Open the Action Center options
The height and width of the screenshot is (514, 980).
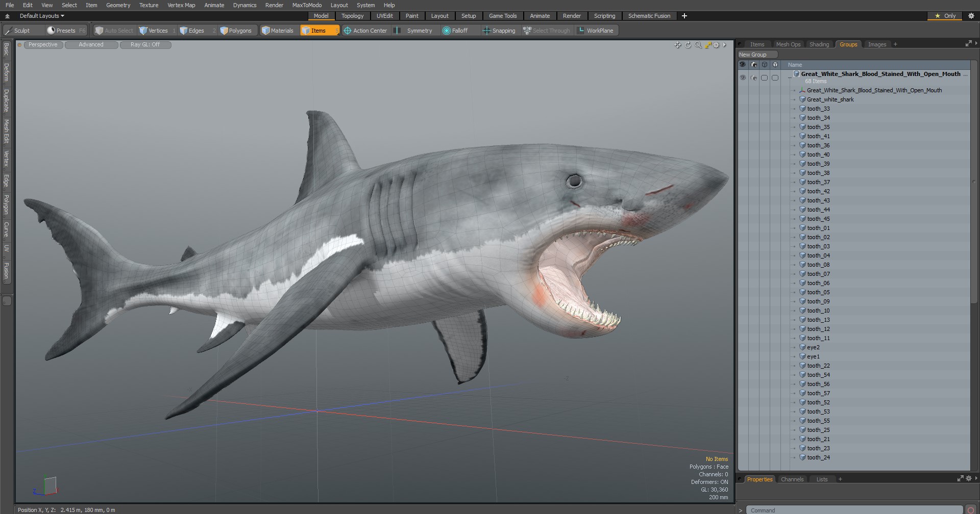pyautogui.click(x=366, y=31)
